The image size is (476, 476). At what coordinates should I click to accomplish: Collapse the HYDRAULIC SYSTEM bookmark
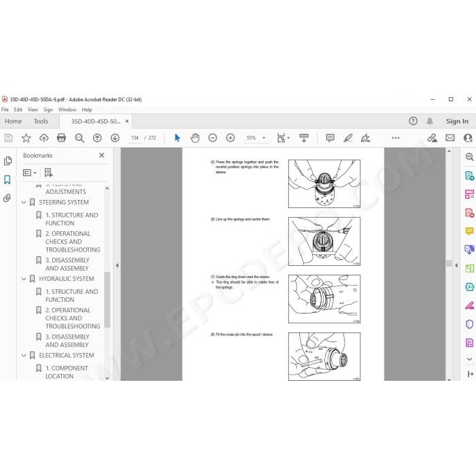click(24, 279)
